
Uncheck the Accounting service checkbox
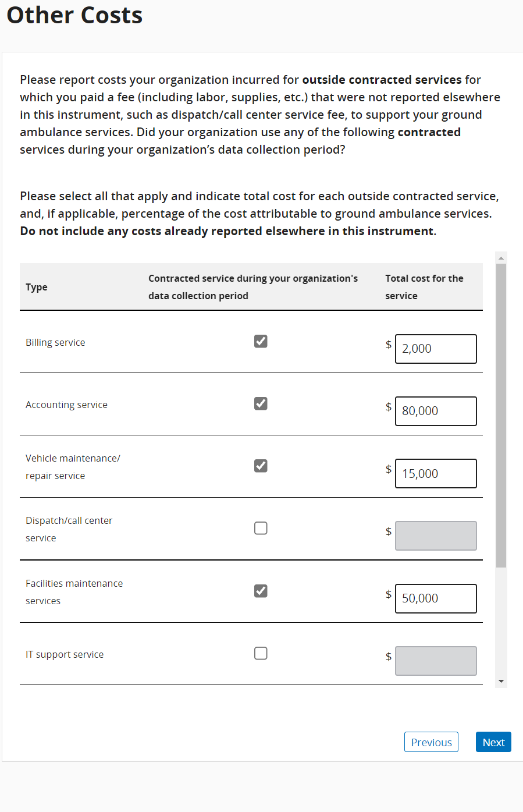[261, 403]
